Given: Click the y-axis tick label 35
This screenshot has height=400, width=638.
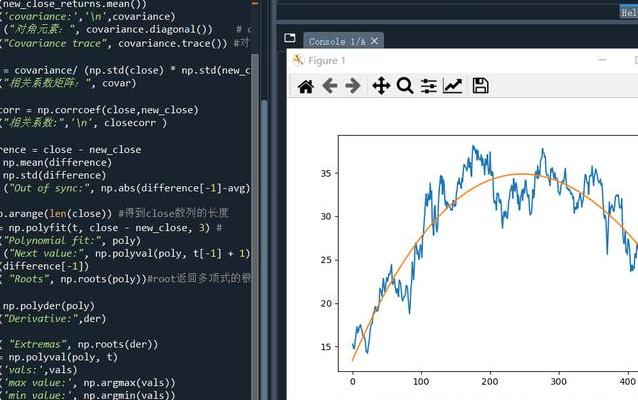Looking at the screenshot, I should tap(326, 173).
